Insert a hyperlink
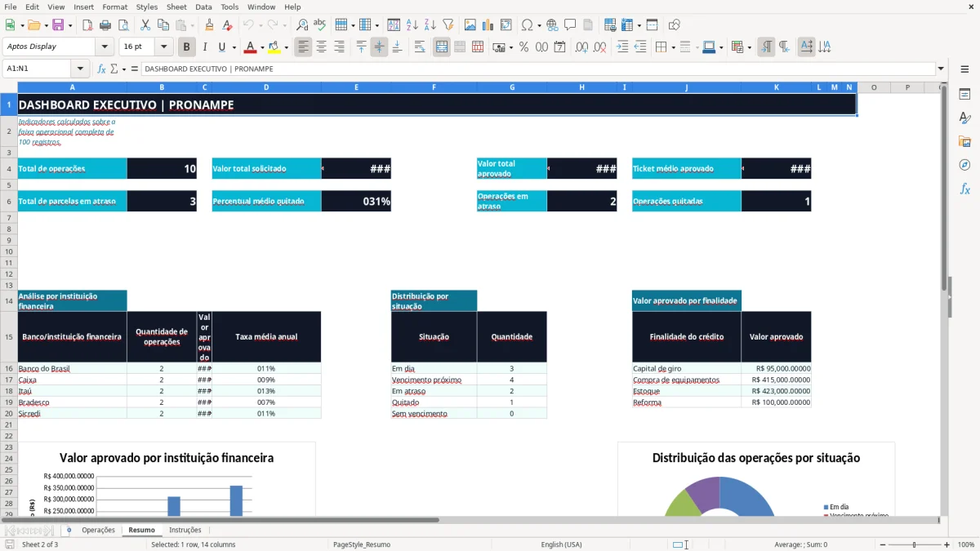Image resolution: width=980 pixels, height=551 pixels. coord(552,25)
